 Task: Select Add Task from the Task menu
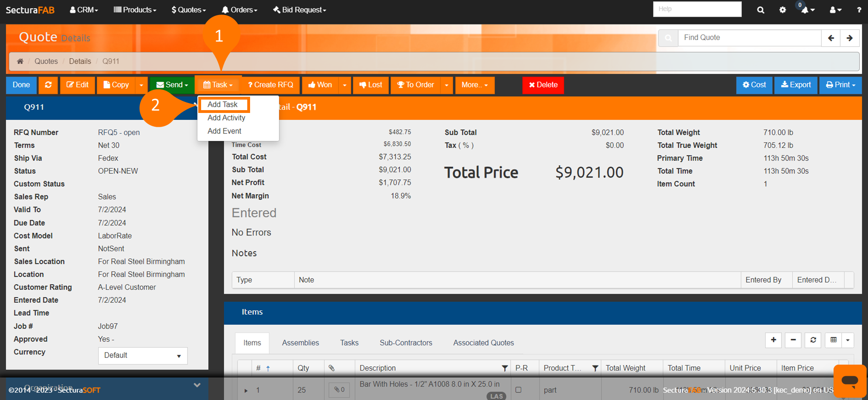(223, 104)
